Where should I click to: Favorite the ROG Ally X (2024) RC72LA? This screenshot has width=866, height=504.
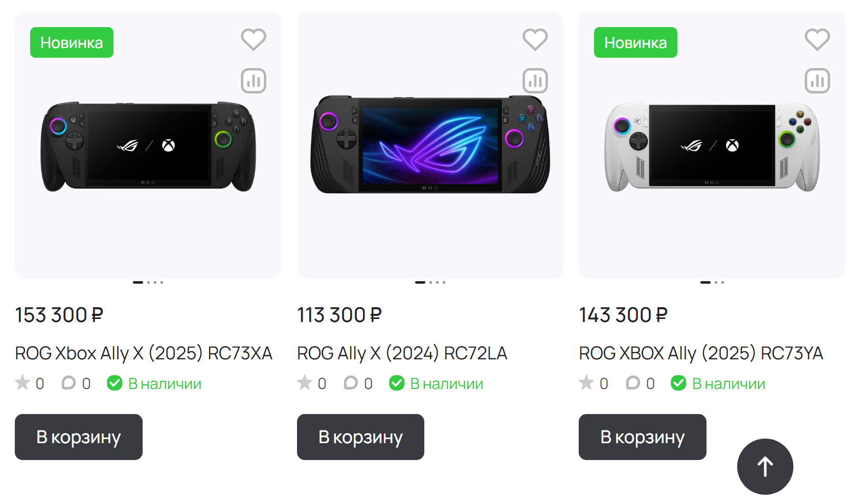pos(535,39)
